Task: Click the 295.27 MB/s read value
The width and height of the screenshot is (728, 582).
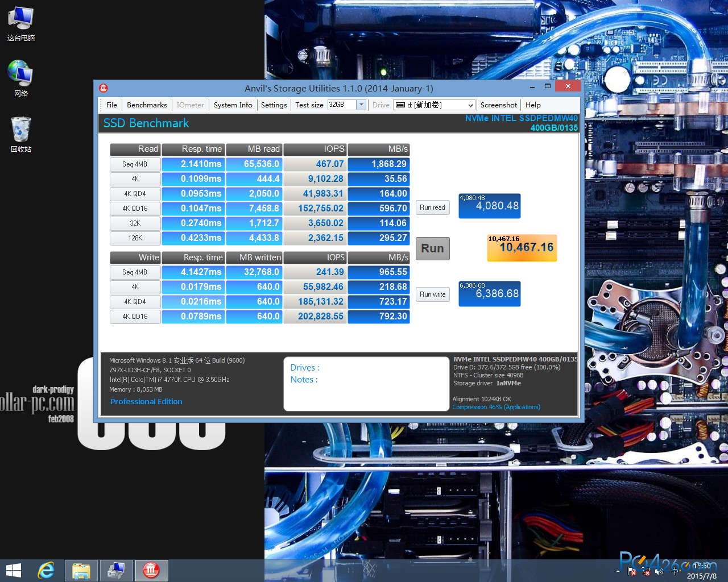Action: click(379, 238)
